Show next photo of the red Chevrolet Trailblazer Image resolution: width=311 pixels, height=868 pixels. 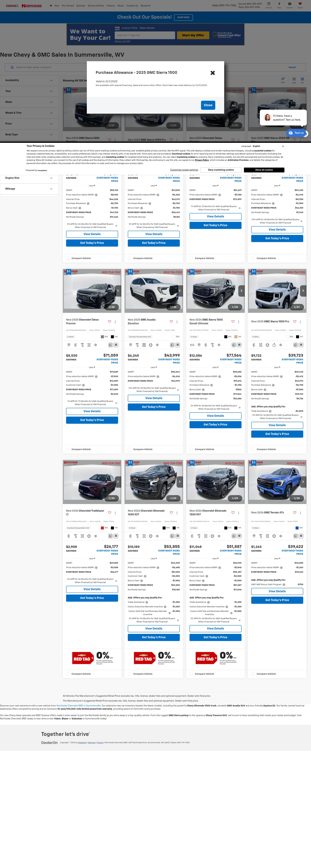[x=118, y=482]
